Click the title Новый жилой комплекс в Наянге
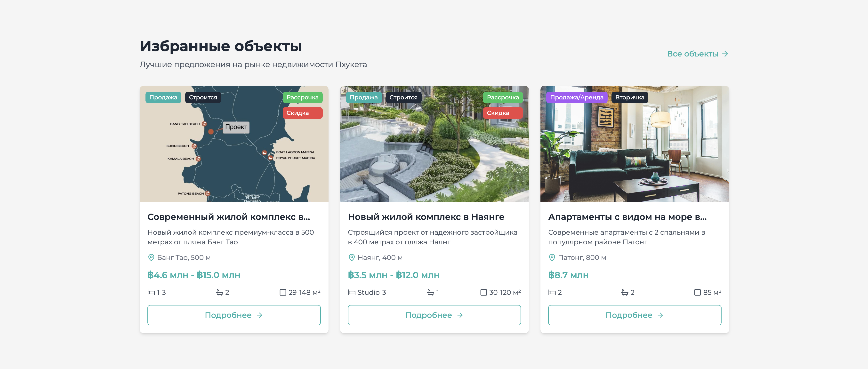The width and height of the screenshot is (868, 369). pos(426,217)
